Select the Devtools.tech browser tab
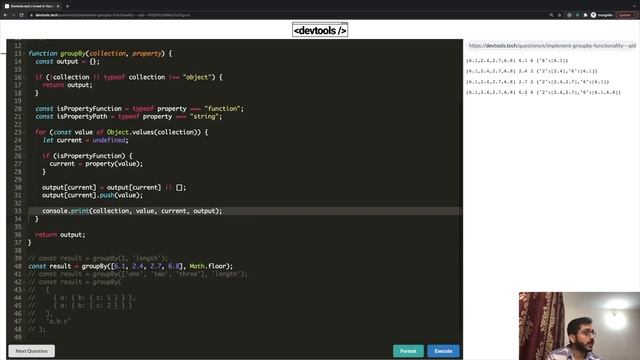Viewport: 640px width, 360px height. pos(32,6)
